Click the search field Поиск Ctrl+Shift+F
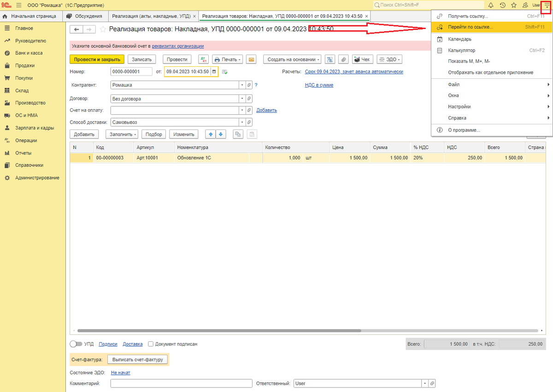This screenshot has width=553, height=392. click(429, 5)
